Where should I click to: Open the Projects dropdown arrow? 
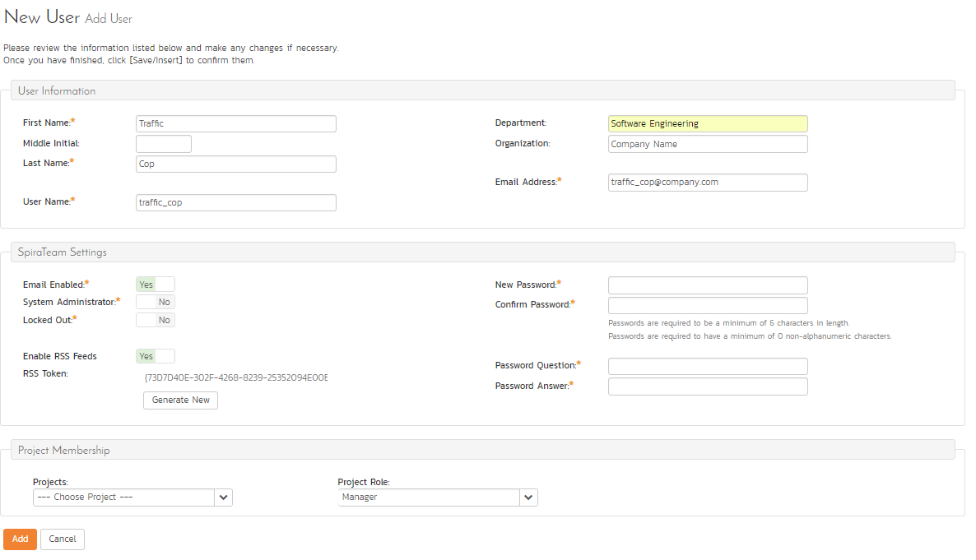[223, 498]
